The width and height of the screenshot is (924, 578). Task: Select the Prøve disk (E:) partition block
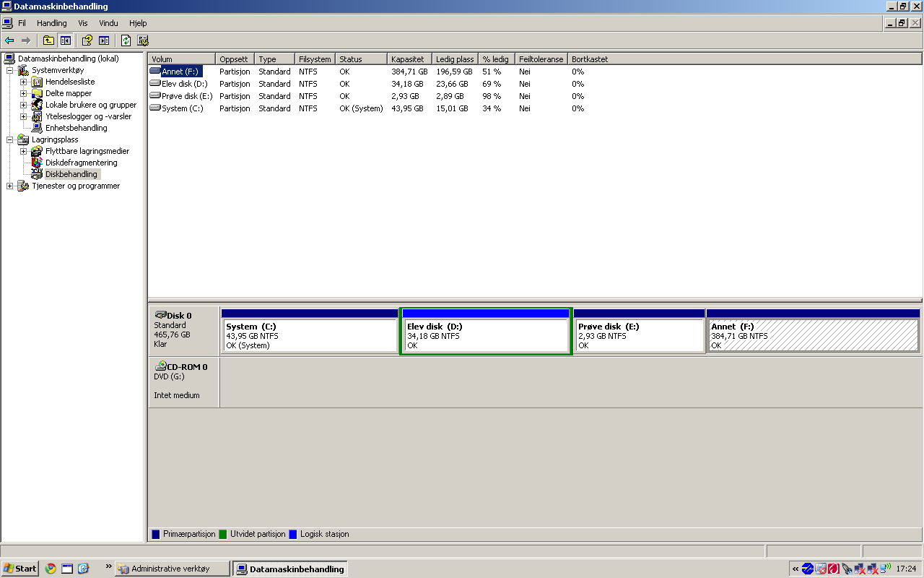(x=640, y=332)
